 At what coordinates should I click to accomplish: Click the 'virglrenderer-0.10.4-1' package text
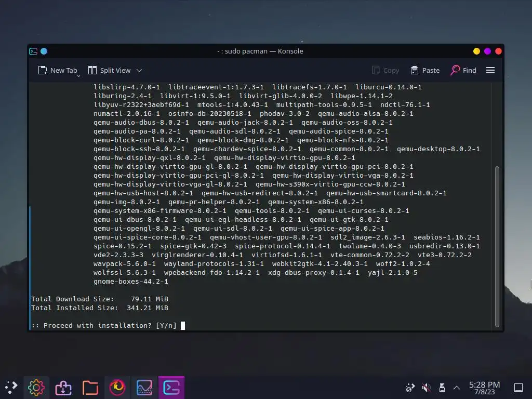(x=197, y=255)
